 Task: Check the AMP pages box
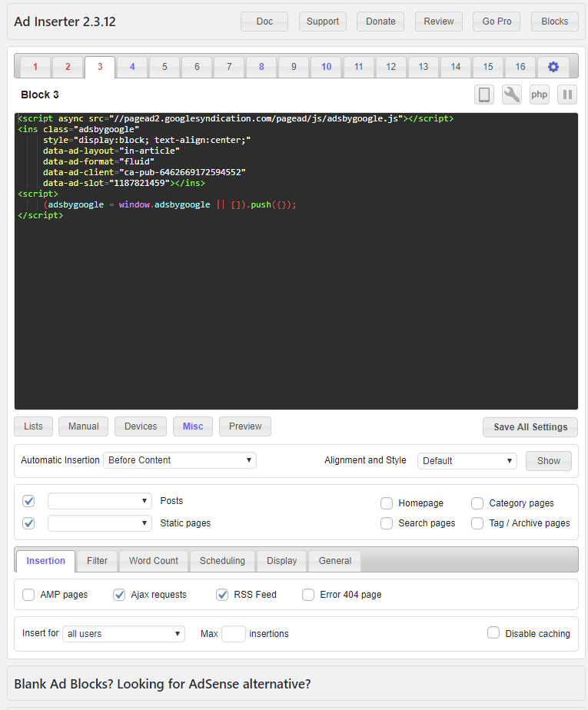tap(28, 595)
